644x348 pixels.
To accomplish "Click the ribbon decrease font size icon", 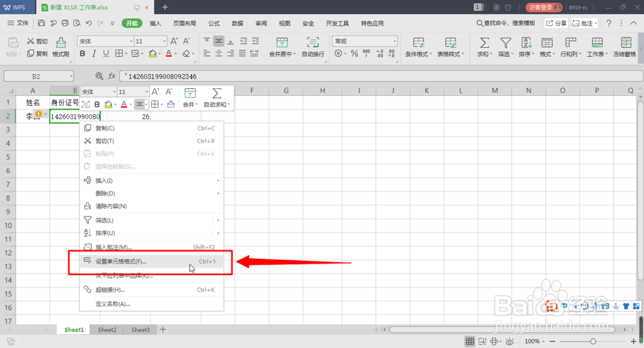I will click(187, 41).
